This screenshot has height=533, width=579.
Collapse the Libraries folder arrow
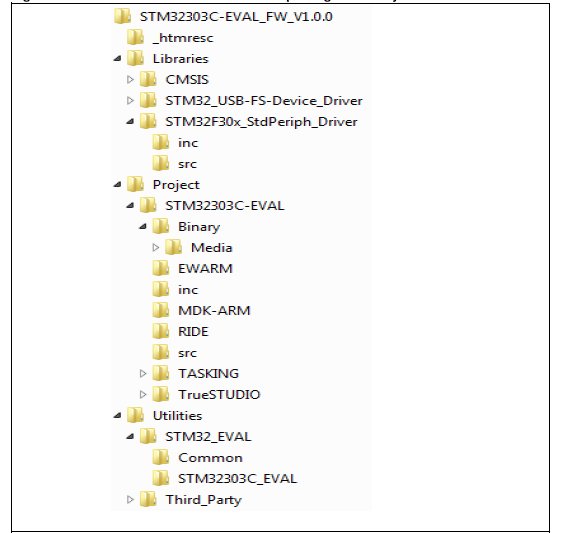(x=117, y=58)
